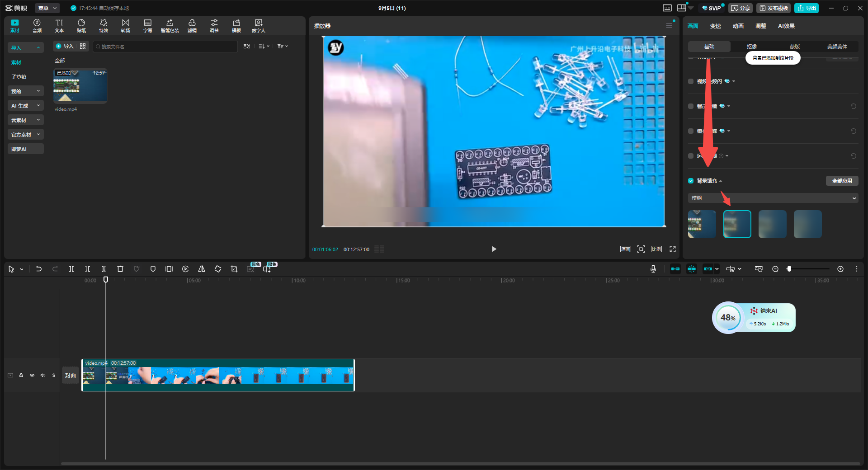Click the mirror flip icon in timeline toolbar
Viewport: 868px width, 470px height.
coord(202,269)
